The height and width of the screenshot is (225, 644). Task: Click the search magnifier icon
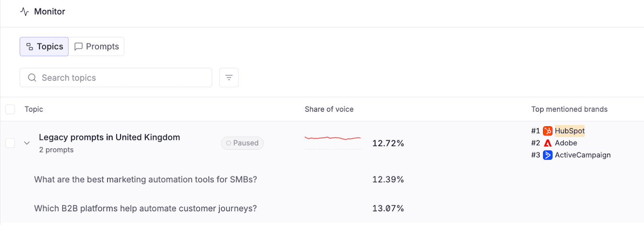click(x=32, y=77)
